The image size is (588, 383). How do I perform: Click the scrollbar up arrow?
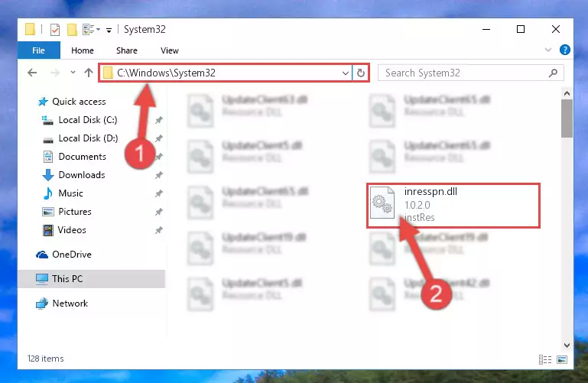(567, 93)
